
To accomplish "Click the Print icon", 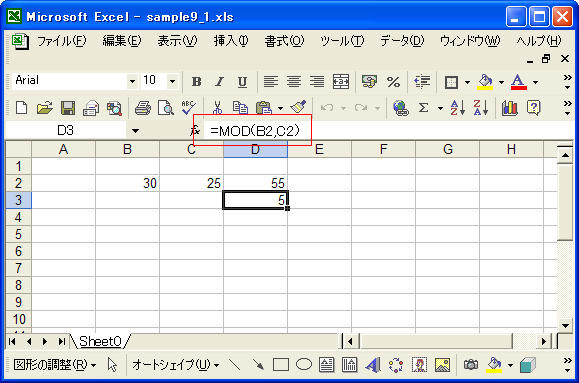I will pyautogui.click(x=143, y=108).
